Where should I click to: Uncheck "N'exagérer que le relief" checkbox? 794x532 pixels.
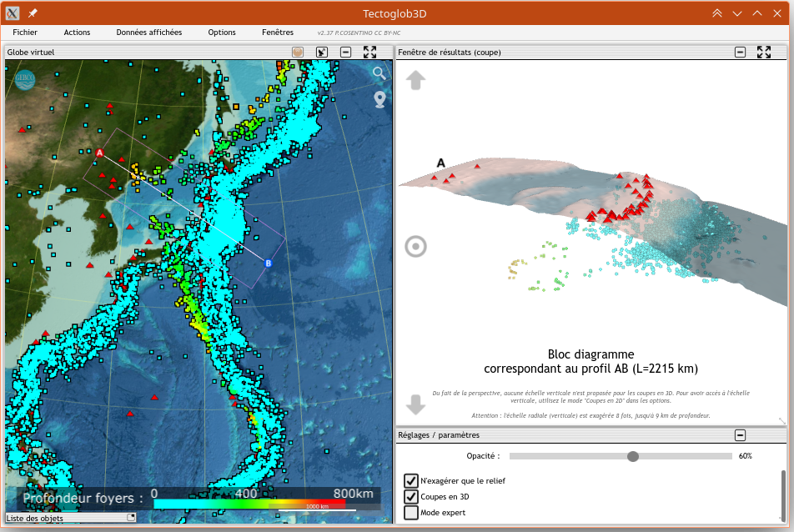tap(411, 480)
